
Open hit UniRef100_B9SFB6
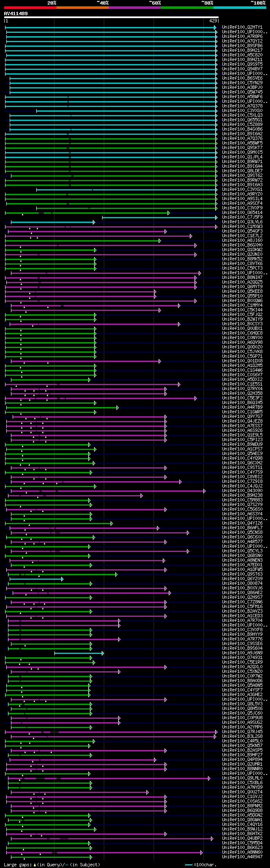pyautogui.click(x=242, y=46)
